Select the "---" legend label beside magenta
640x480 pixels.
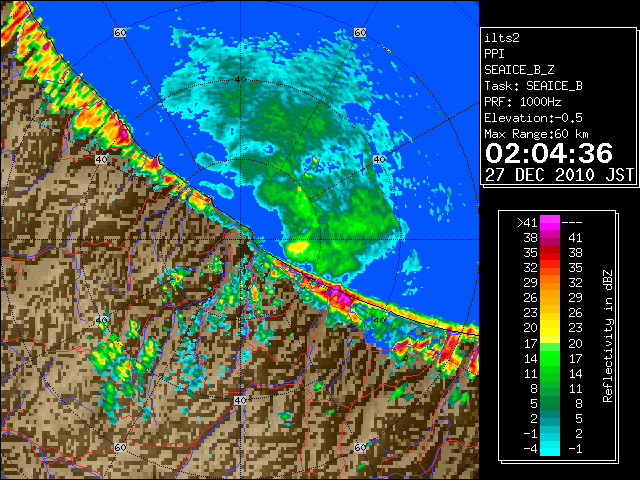[572, 222]
